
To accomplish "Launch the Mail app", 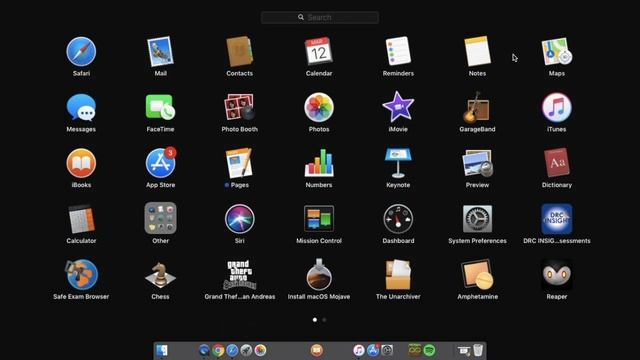I will 160,52.
